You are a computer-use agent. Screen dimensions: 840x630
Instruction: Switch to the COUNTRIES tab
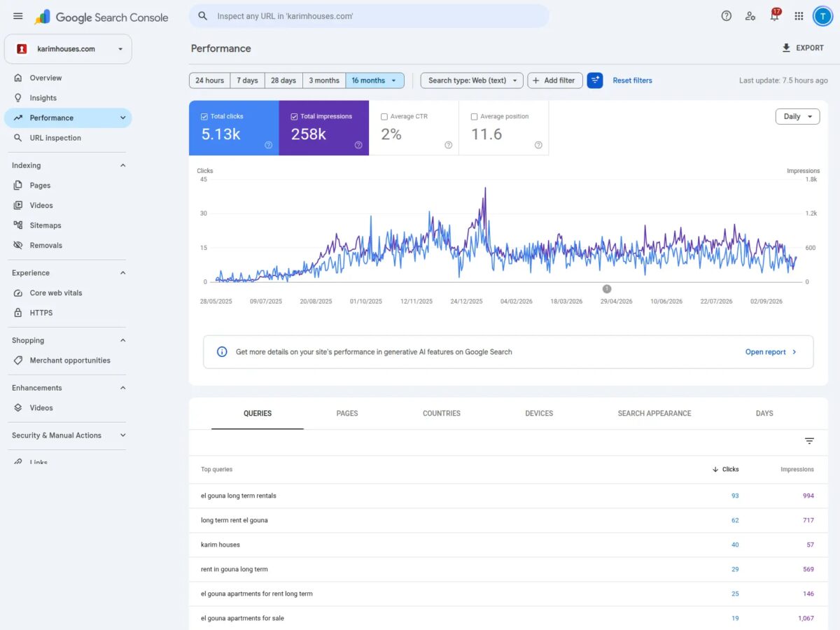point(442,414)
